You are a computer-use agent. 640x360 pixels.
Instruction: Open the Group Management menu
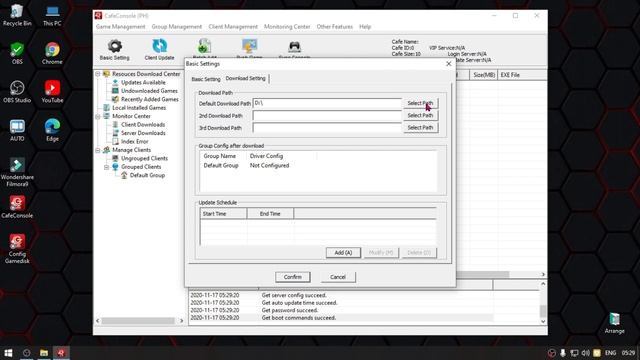click(x=177, y=27)
